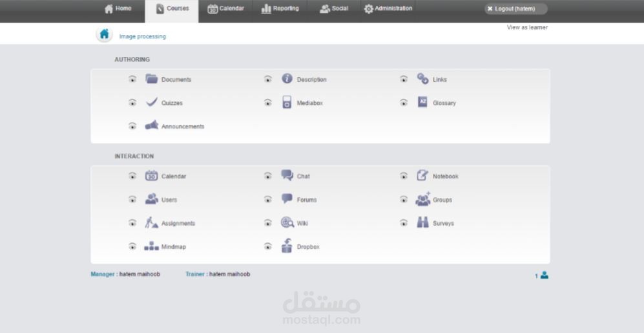Image resolution: width=644 pixels, height=333 pixels.
Task: Open the Reporting tab
Action: (x=280, y=8)
